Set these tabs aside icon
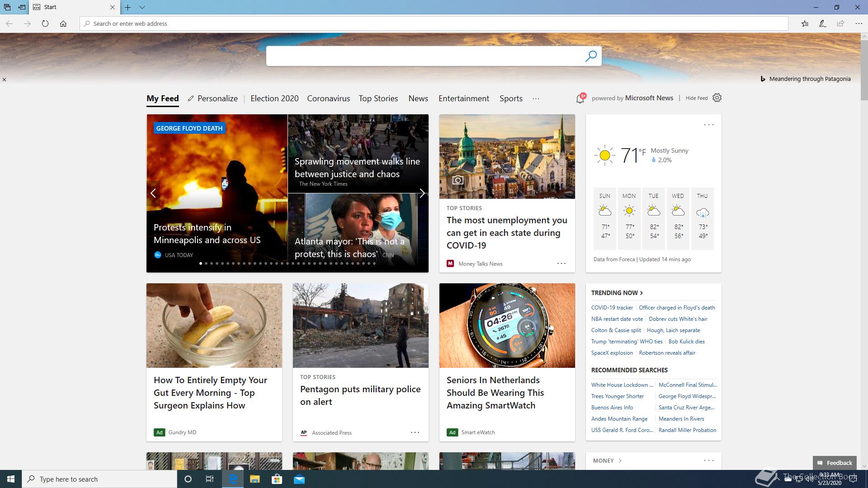This screenshot has height=488, width=868. (22, 7)
